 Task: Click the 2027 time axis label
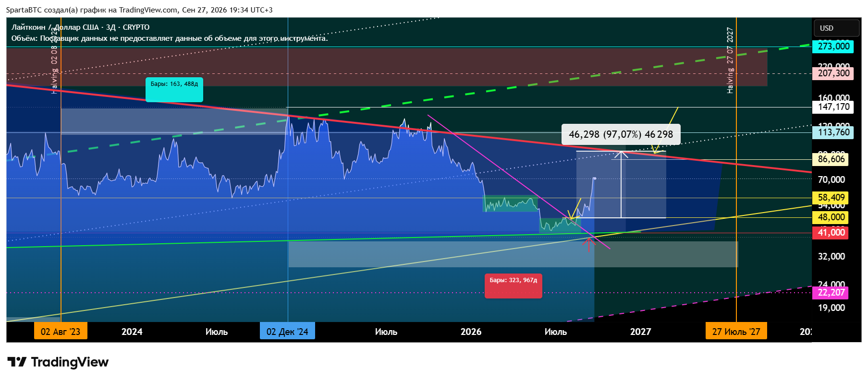tap(641, 332)
